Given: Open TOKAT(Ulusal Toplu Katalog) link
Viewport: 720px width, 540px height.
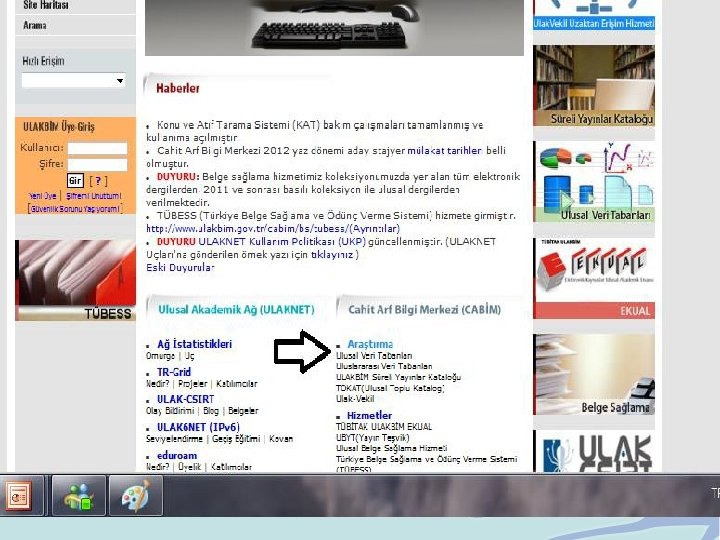Looking at the screenshot, I should [x=390, y=388].
